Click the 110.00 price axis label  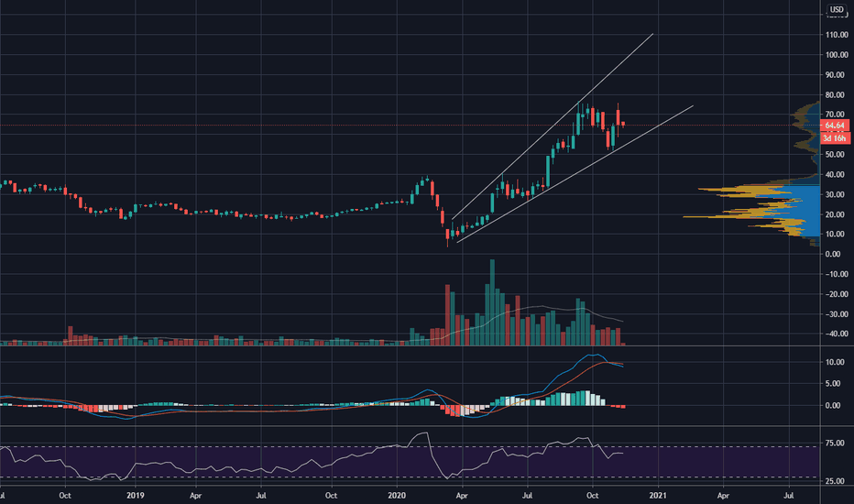(x=838, y=35)
